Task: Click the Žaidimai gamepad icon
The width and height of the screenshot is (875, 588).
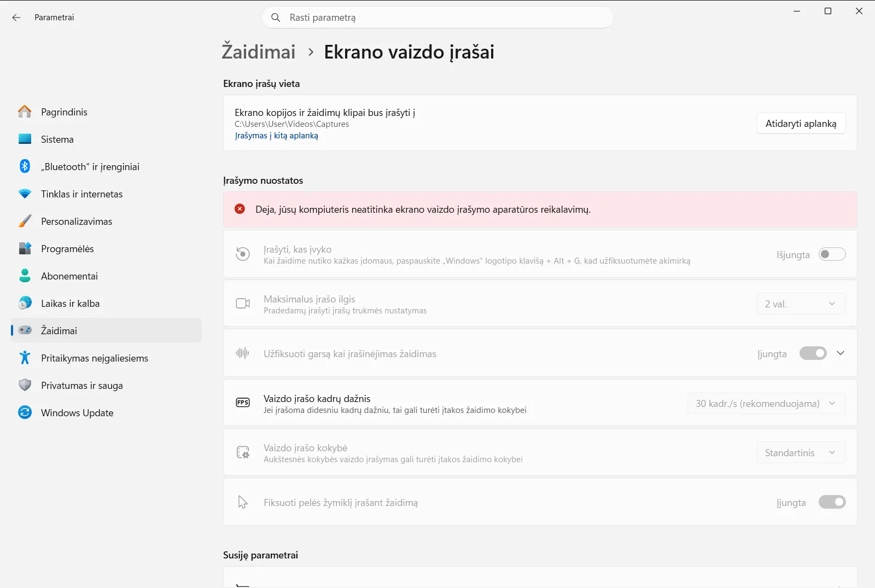Action: [25, 330]
